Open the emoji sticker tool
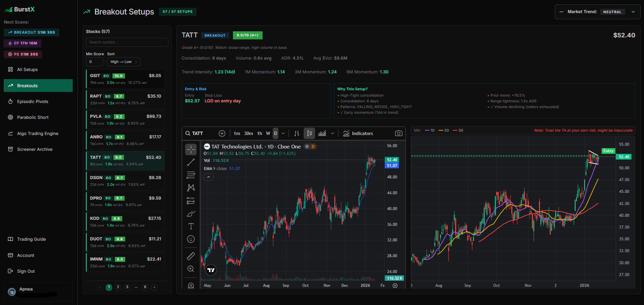The height and width of the screenshot is (305, 644). click(191, 239)
